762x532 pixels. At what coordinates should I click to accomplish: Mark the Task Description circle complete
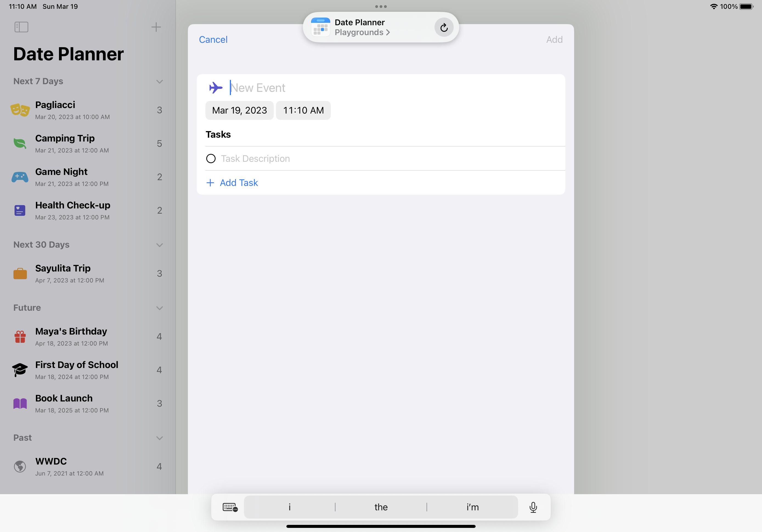[211, 159]
